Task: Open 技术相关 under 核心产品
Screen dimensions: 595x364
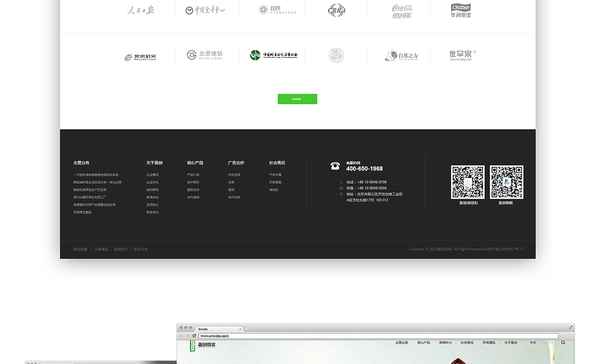Action: coord(193,182)
